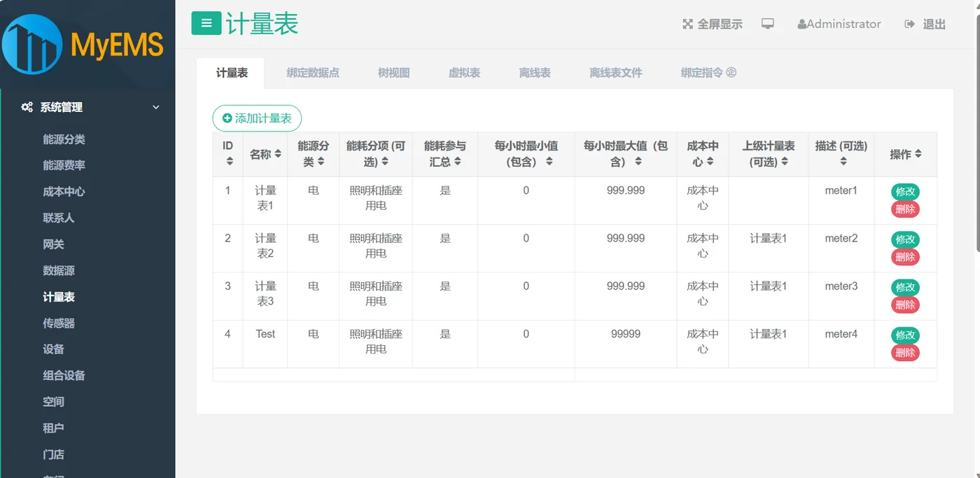Open the 树视图 tab

(x=393, y=71)
